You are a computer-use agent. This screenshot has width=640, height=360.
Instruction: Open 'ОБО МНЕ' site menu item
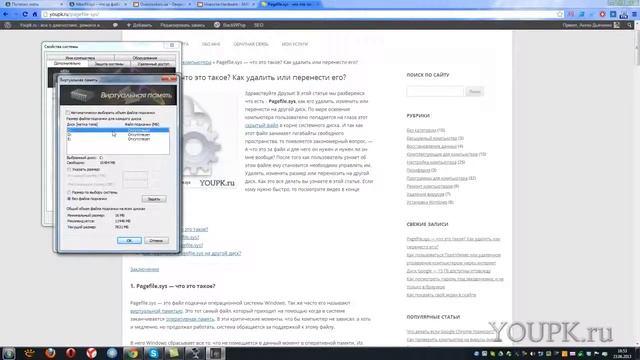211,44
